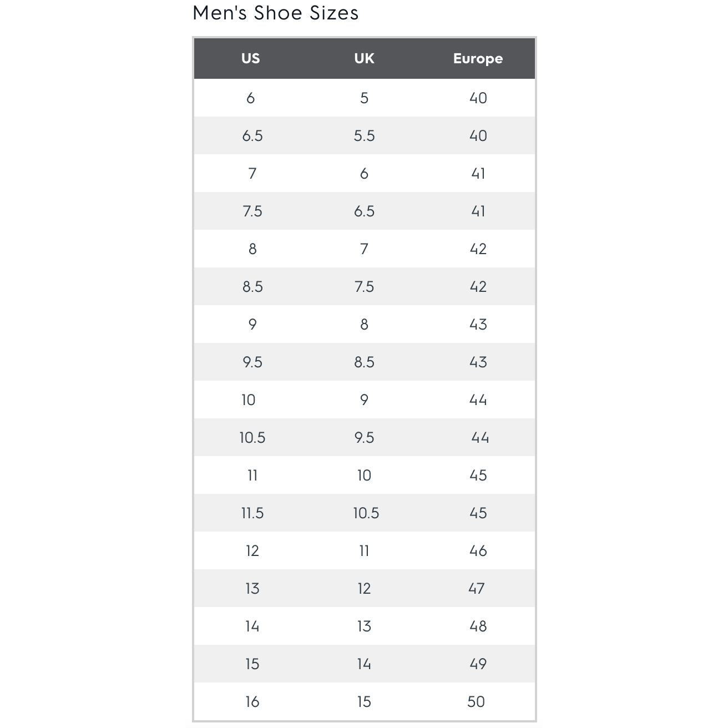
Task: Select Europe 42 in the US 8.5 row
Action: (478, 287)
